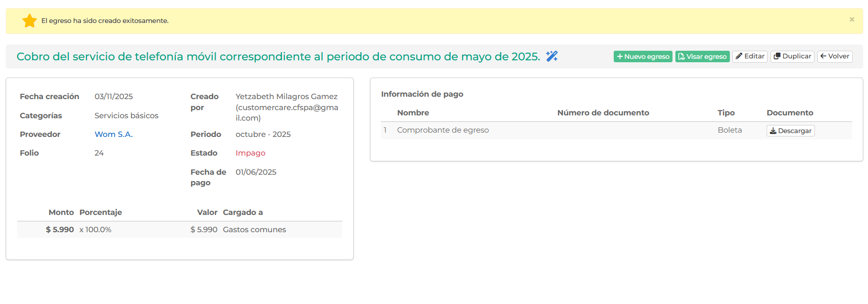Click the Tipo column header
Image resolution: width=868 pixels, height=304 pixels.
[726, 113]
